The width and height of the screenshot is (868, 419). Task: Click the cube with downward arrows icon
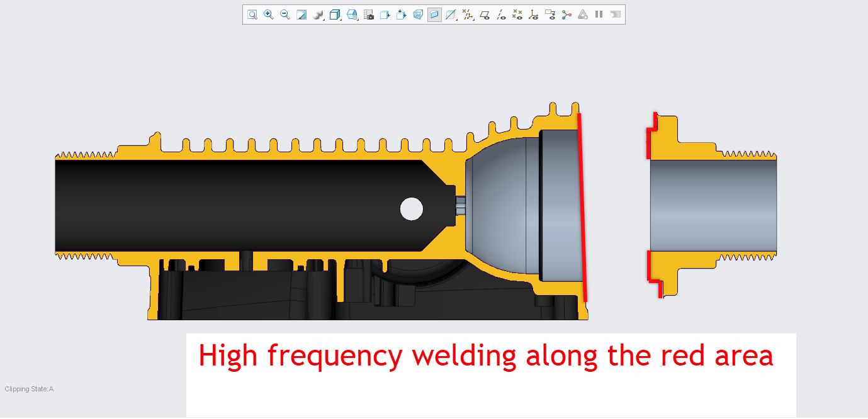tap(402, 14)
